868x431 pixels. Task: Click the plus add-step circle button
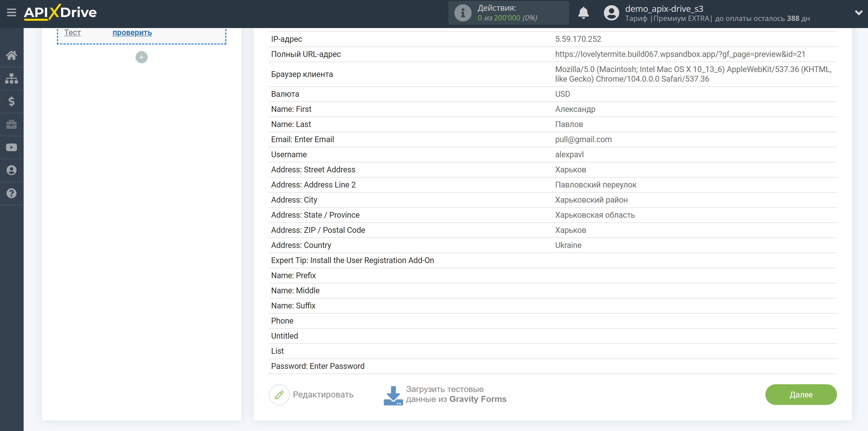[x=142, y=57]
